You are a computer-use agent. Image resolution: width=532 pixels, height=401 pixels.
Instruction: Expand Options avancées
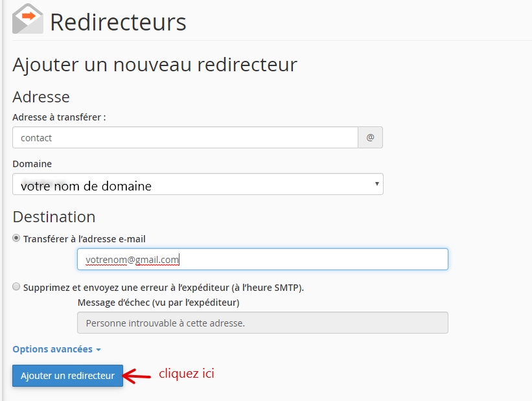point(56,349)
